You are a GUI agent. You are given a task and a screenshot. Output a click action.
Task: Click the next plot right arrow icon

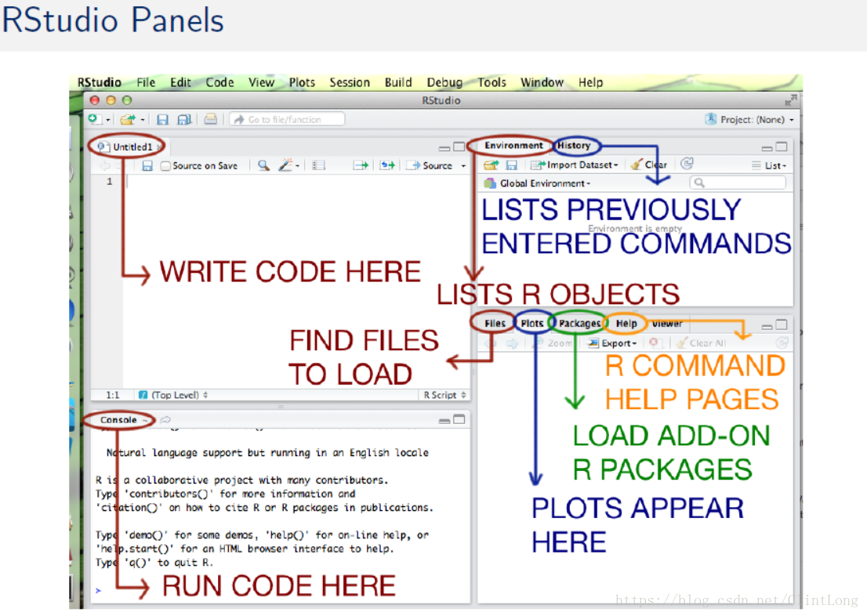coord(513,343)
